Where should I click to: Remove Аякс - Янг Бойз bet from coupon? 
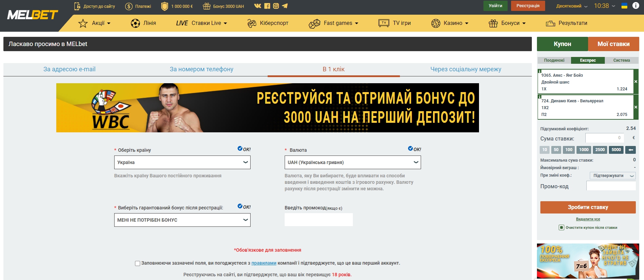(636, 82)
